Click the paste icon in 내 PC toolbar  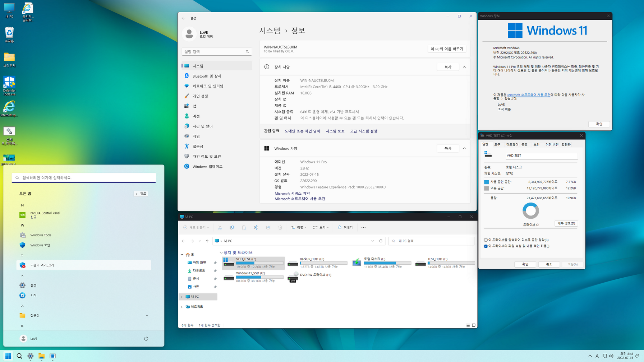coord(244,227)
